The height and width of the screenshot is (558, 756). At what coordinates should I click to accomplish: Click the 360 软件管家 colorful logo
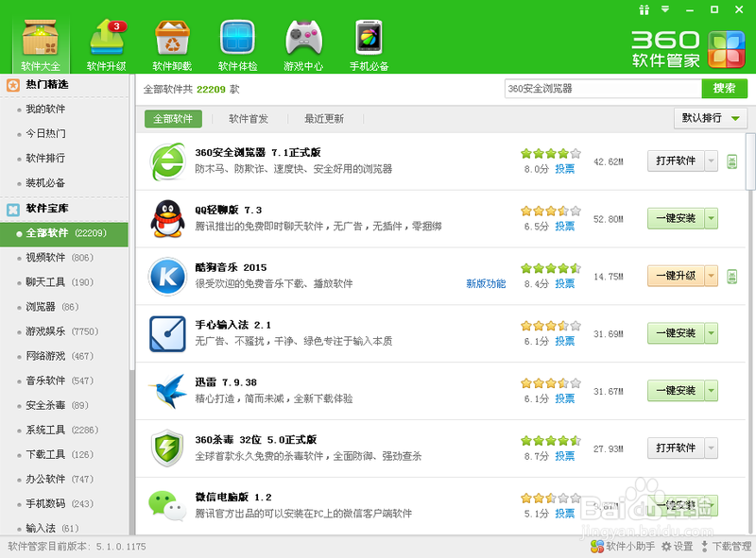pyautogui.click(x=726, y=49)
